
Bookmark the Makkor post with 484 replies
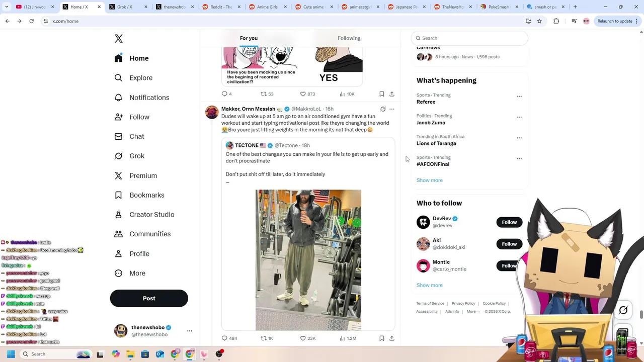coord(382,338)
